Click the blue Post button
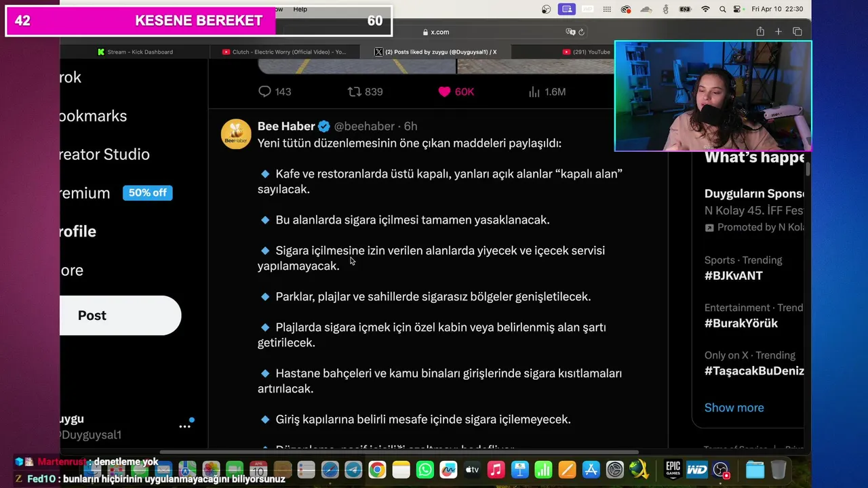 120,315
